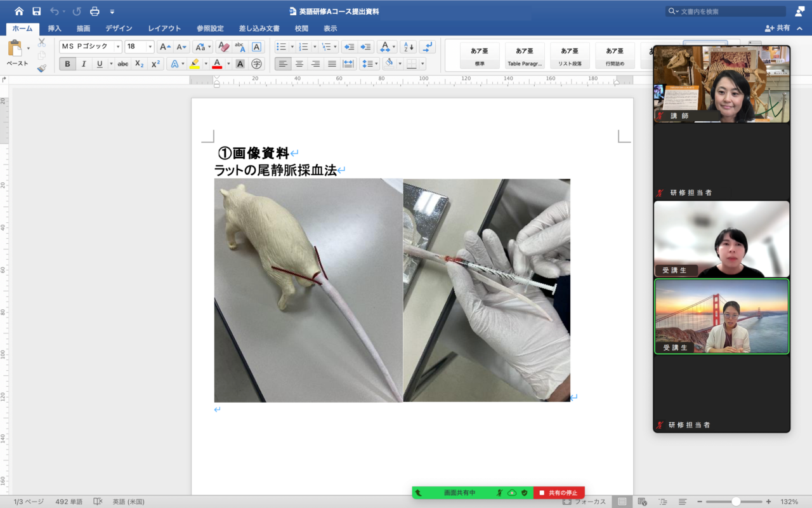Click the 共有の停止 stop sharing button
Viewport: 812px width, 508px height.
coord(559,493)
